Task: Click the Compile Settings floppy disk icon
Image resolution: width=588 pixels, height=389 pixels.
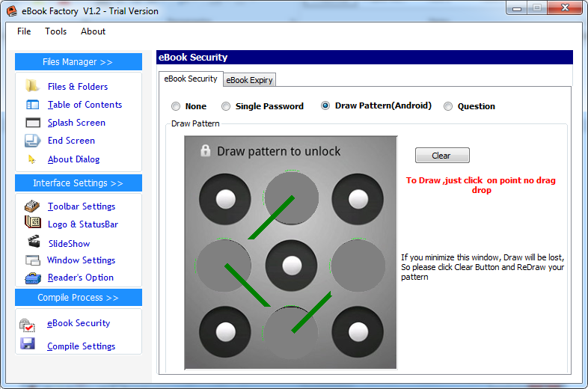Action: pos(28,343)
